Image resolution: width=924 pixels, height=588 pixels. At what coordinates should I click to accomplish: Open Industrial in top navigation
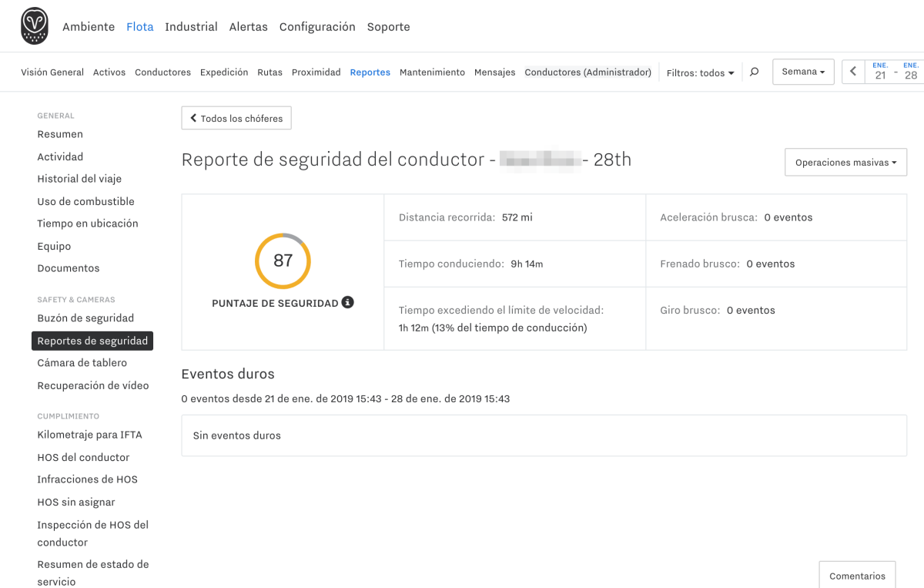(x=191, y=26)
